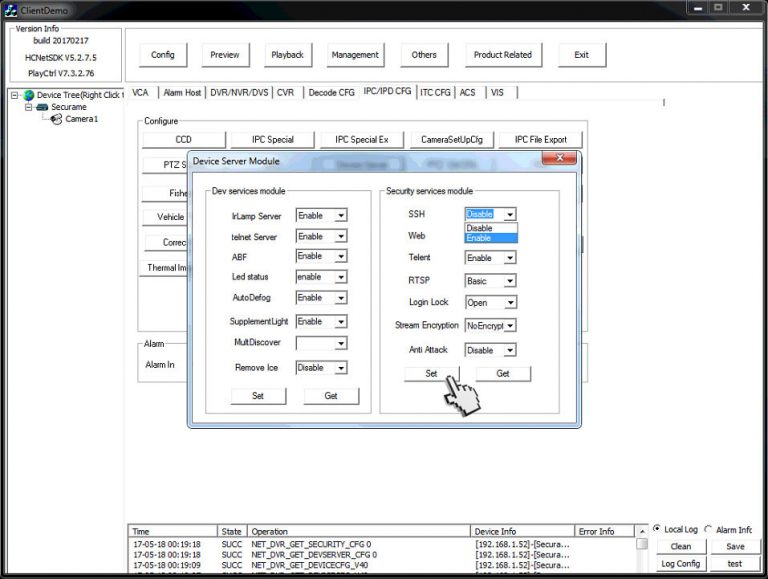Click the Management button
The height and width of the screenshot is (579, 768).
tap(355, 55)
